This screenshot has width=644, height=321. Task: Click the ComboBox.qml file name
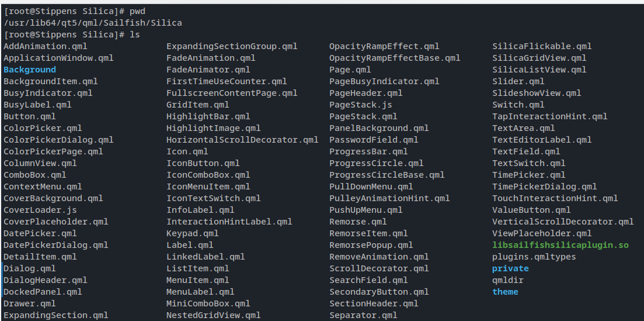pyautogui.click(x=35, y=175)
